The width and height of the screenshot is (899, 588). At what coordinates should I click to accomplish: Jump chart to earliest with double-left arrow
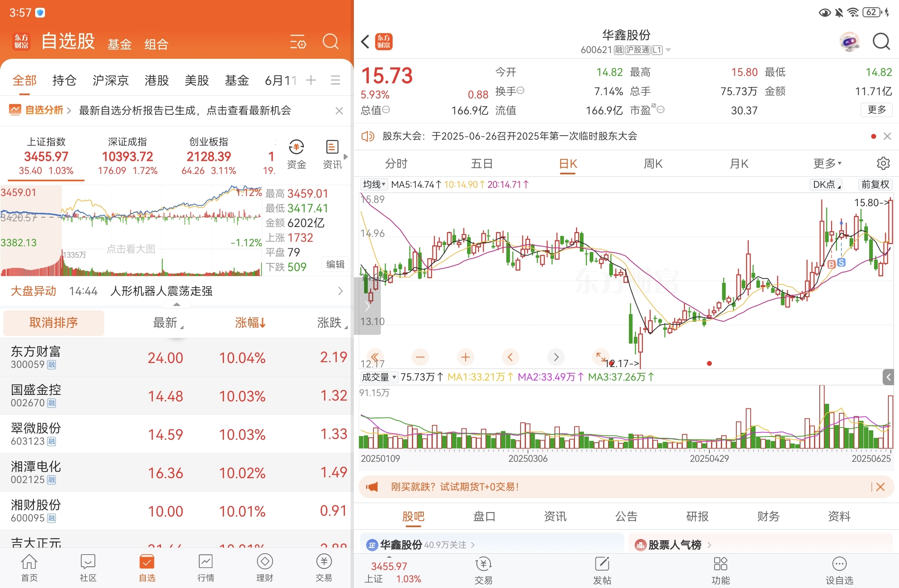(x=375, y=357)
